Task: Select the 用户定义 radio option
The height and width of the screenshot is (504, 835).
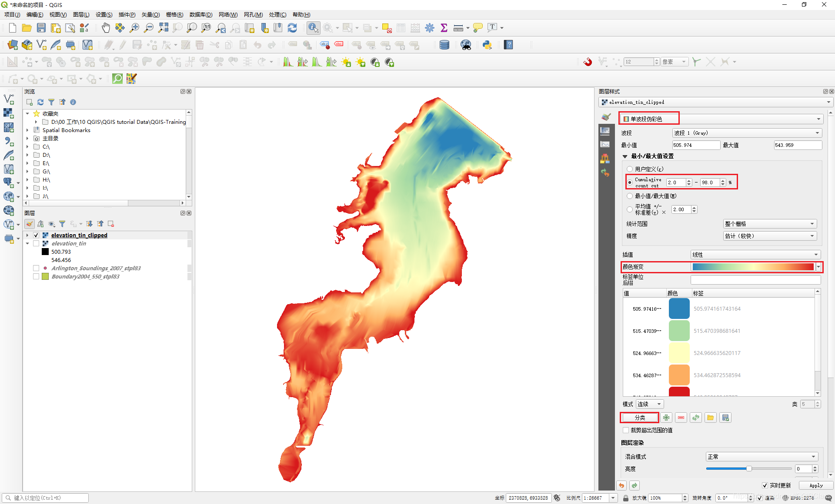Action: click(630, 169)
